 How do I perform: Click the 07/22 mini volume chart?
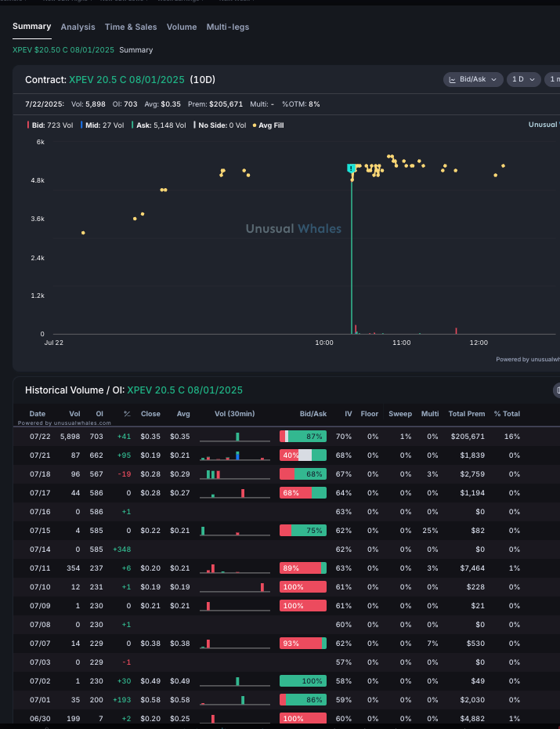click(235, 437)
